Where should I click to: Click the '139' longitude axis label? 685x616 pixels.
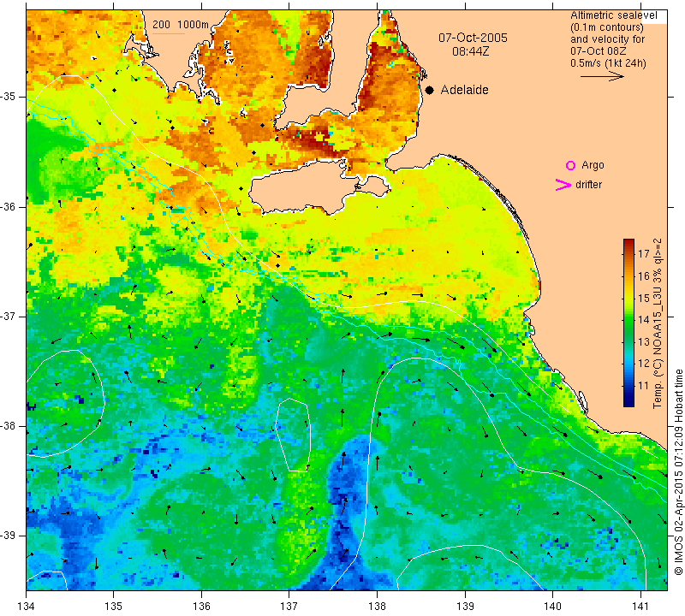coord(465,606)
